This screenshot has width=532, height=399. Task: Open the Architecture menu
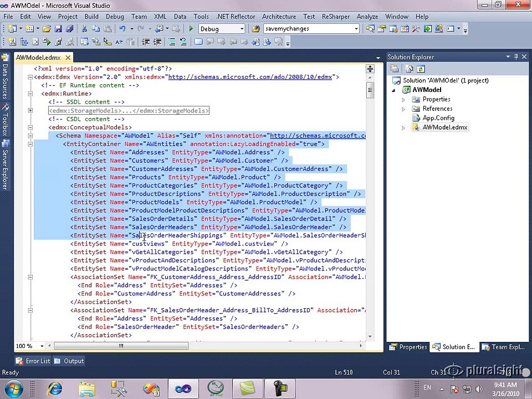(279, 16)
